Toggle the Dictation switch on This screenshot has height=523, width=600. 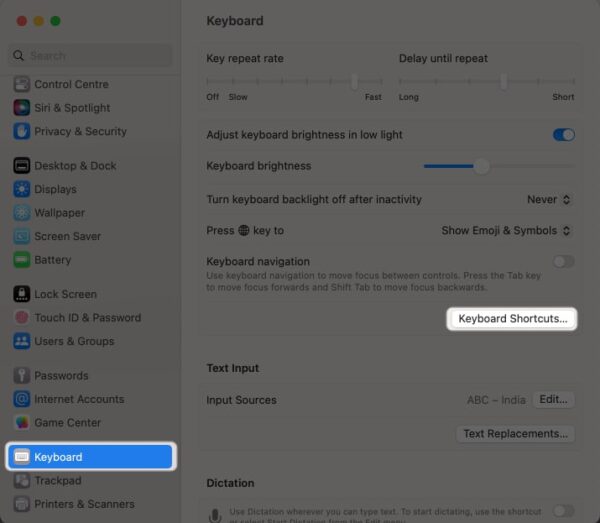point(564,510)
